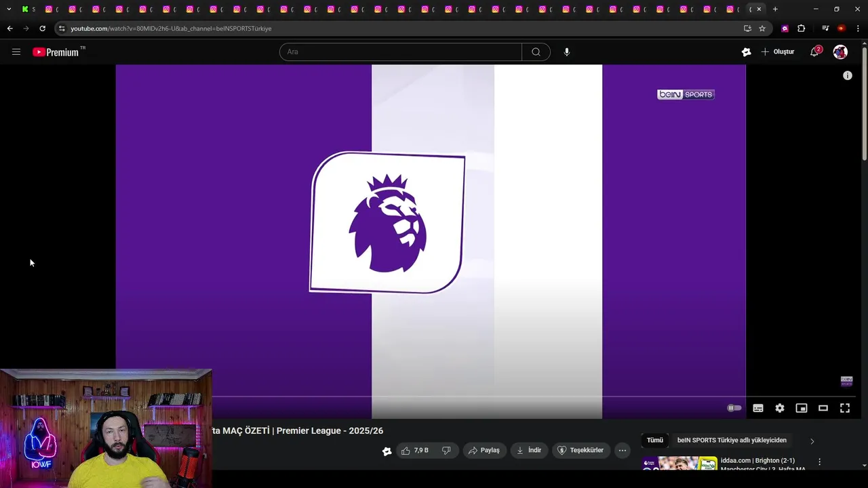
Task: Click the red recording icon in toolbar
Action: tap(841, 28)
